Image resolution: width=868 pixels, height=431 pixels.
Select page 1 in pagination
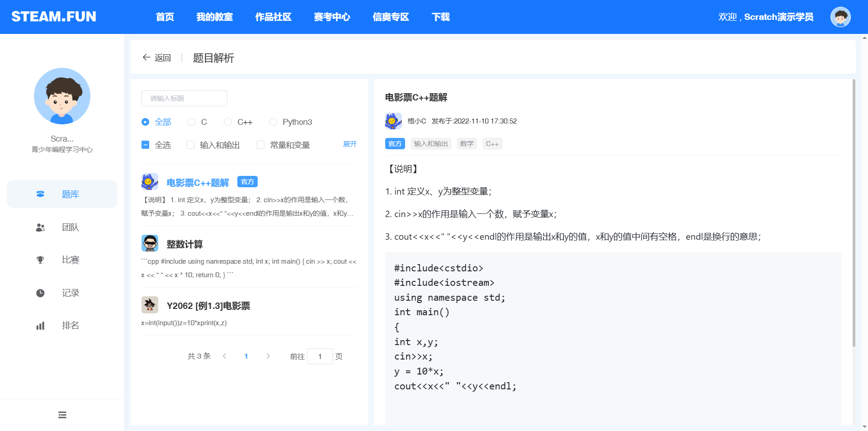tap(246, 356)
